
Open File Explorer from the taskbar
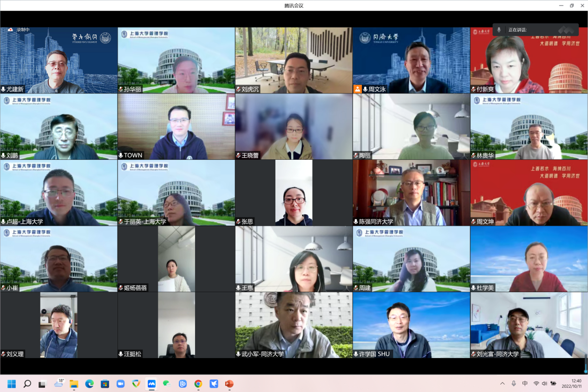point(74,384)
